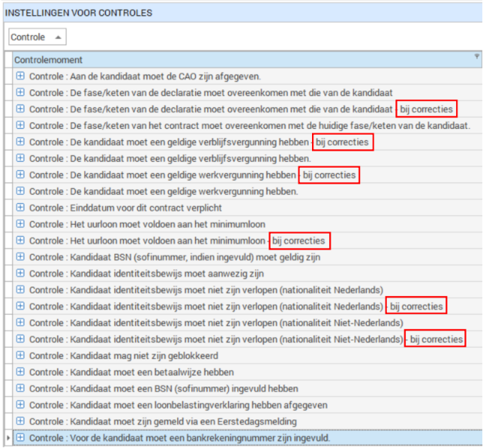
Task: Expand the bankrekeningnummer controle row
Action: [x=20, y=438]
